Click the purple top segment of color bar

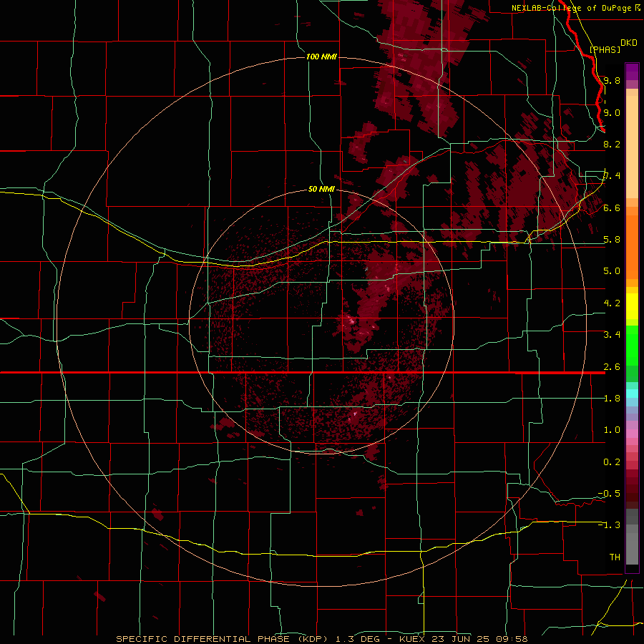pos(632,72)
